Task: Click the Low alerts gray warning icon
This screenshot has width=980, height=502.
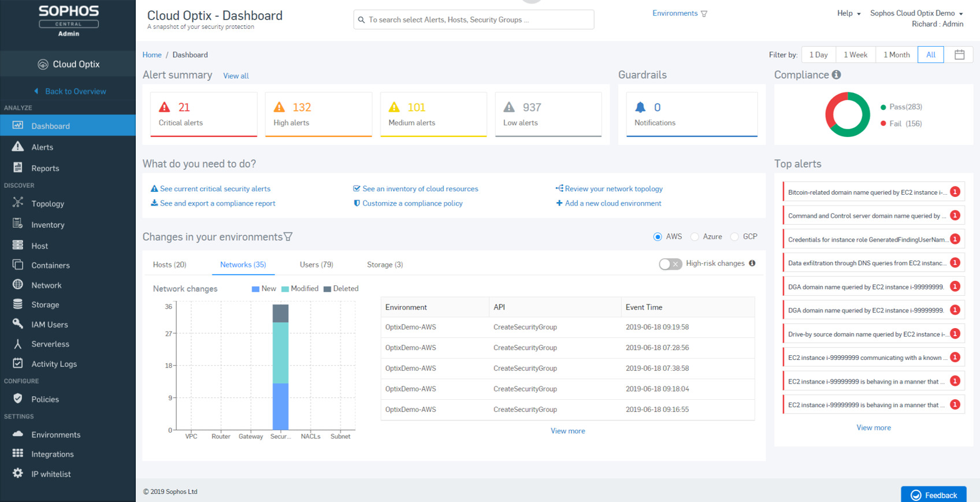Action: (x=509, y=107)
